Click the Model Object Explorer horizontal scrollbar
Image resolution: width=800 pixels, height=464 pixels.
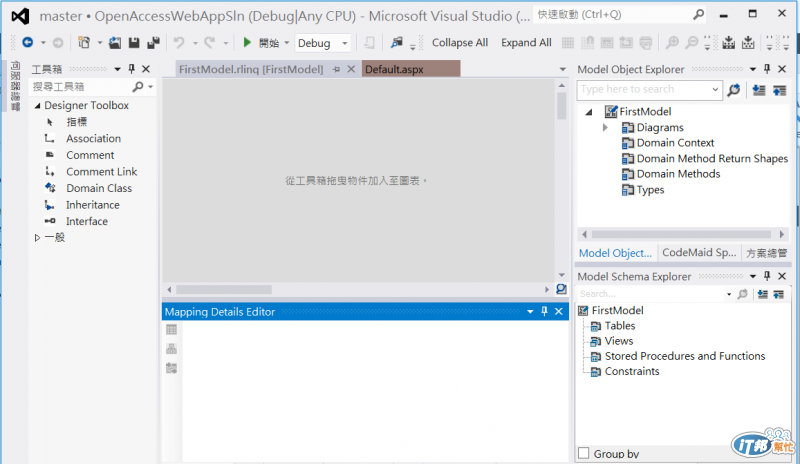click(x=681, y=234)
